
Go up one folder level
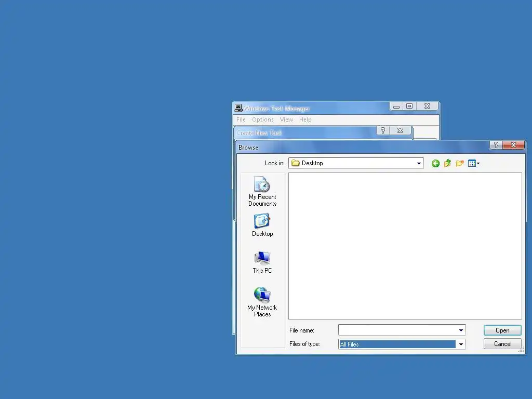point(447,163)
